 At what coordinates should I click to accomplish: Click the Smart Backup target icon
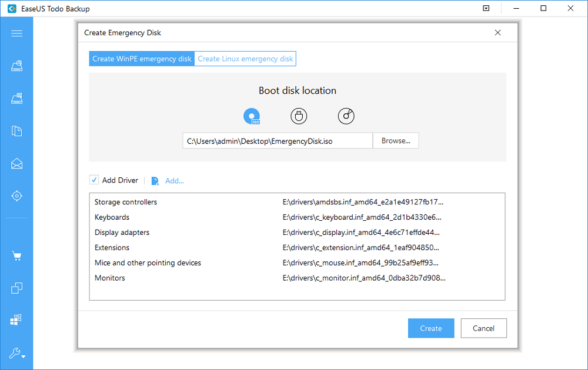click(16, 196)
